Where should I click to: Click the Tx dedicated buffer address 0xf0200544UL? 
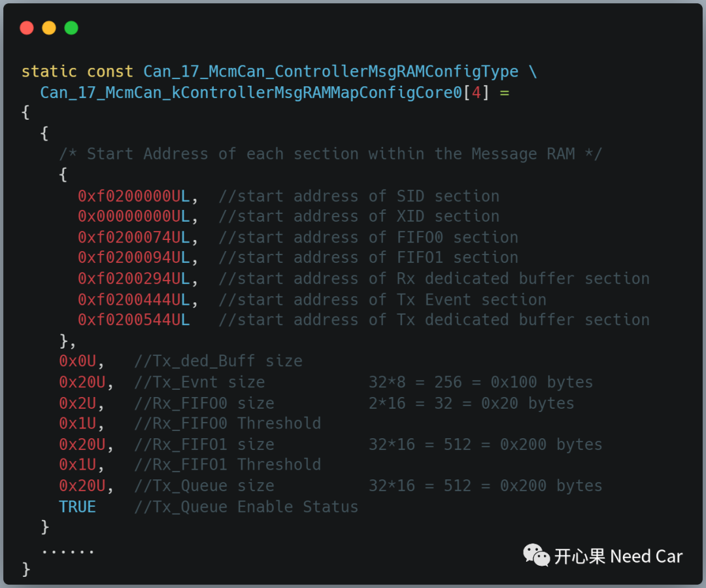(x=133, y=320)
